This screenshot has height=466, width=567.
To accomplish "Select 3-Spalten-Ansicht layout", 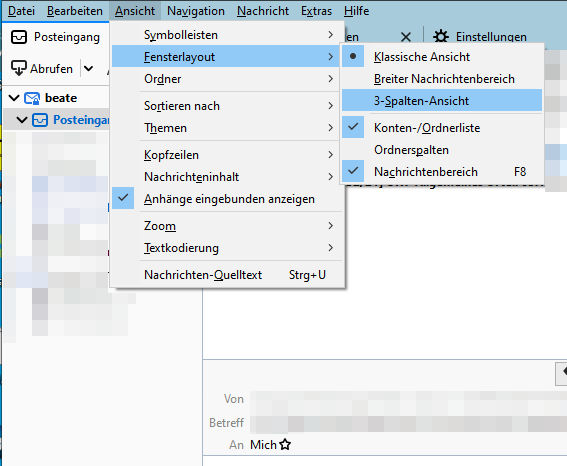I will (442, 101).
